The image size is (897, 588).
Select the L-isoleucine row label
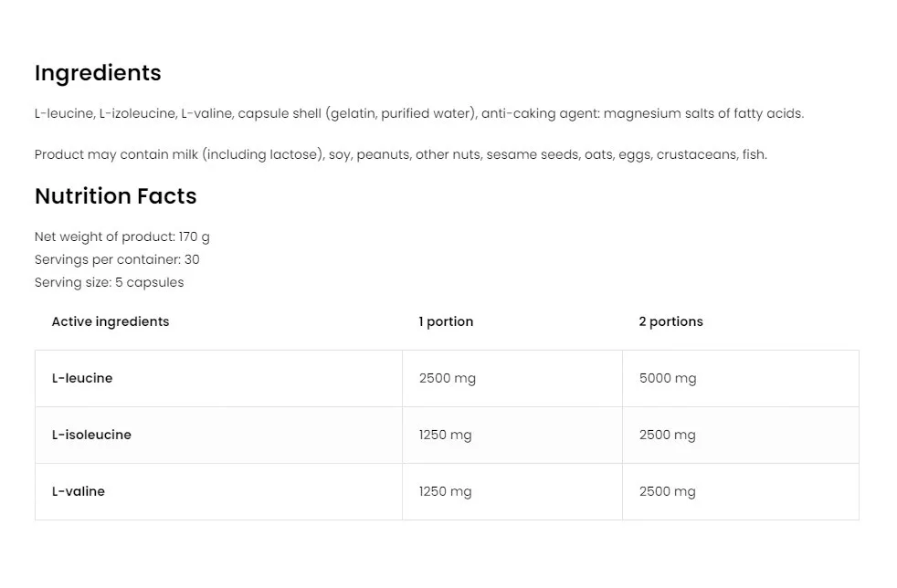[91, 435]
